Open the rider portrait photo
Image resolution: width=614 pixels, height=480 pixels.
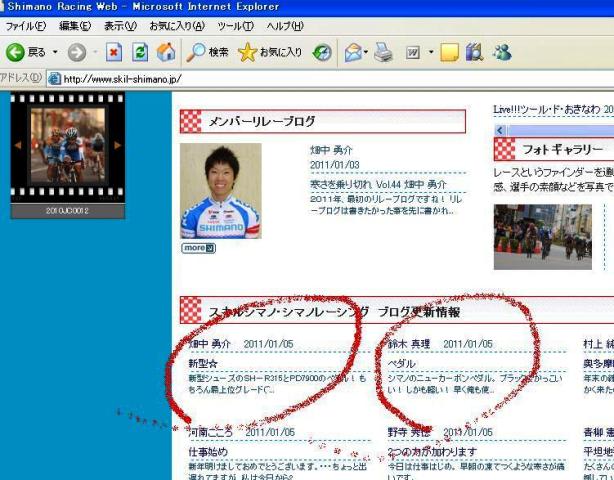tap(221, 191)
